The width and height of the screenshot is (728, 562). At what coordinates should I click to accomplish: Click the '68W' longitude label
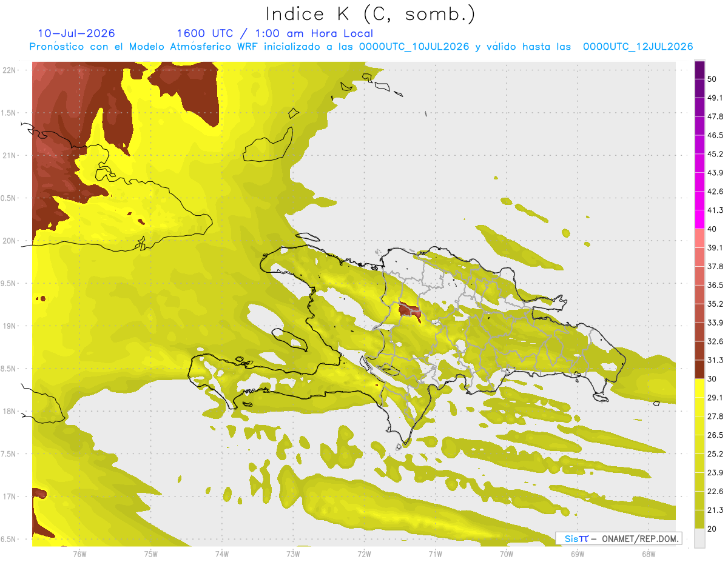(x=649, y=554)
